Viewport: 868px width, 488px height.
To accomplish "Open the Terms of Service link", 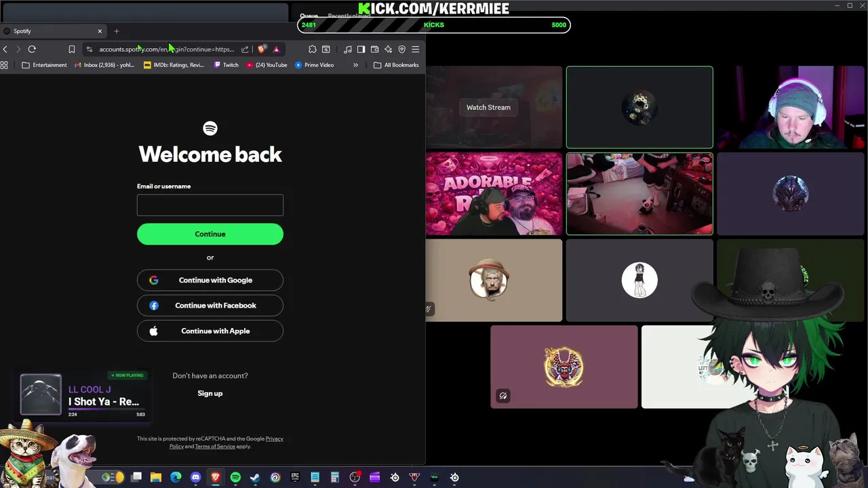I will (215, 447).
